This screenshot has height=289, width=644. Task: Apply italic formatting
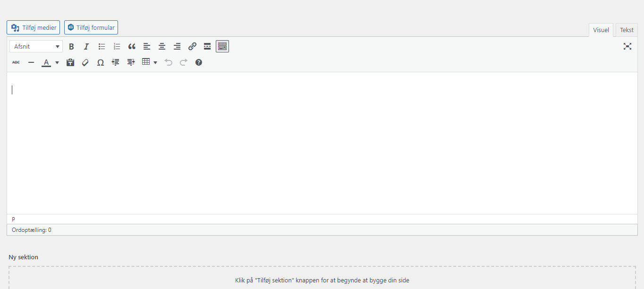(86, 46)
